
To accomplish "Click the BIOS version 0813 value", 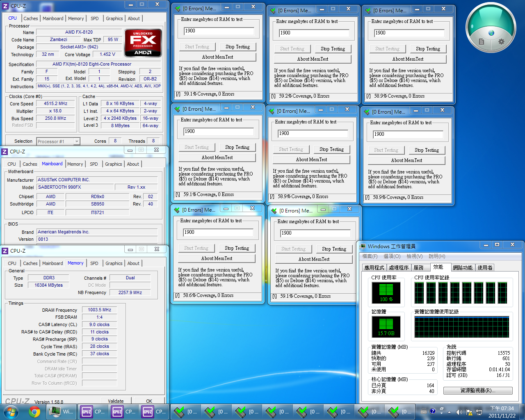I will [97, 239].
